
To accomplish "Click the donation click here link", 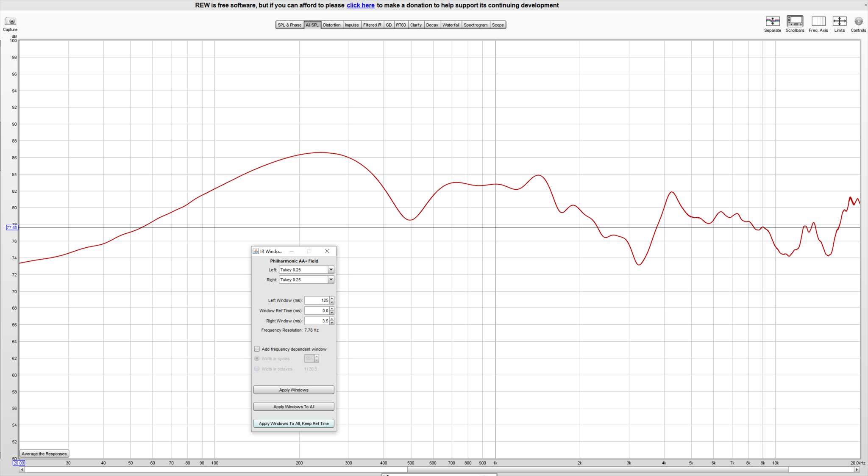I will [360, 5].
